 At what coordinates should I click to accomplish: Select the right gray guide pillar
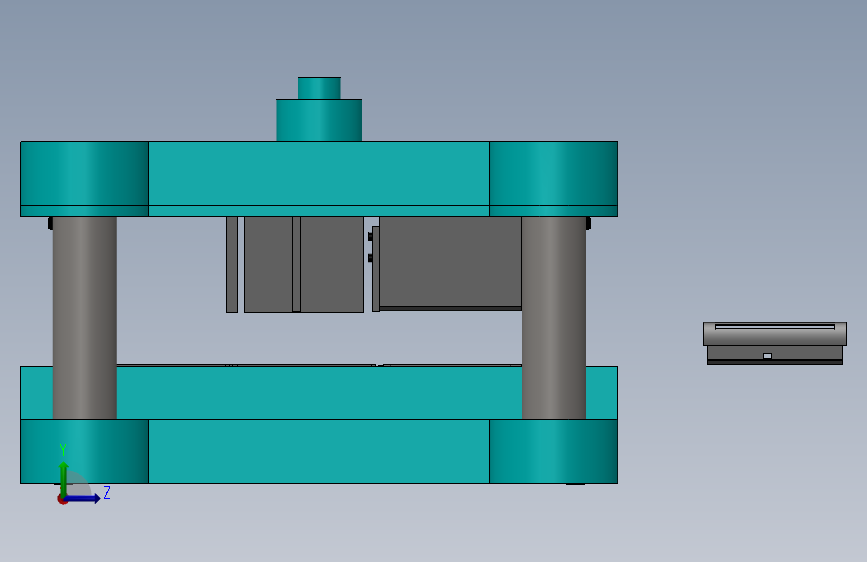(553, 318)
